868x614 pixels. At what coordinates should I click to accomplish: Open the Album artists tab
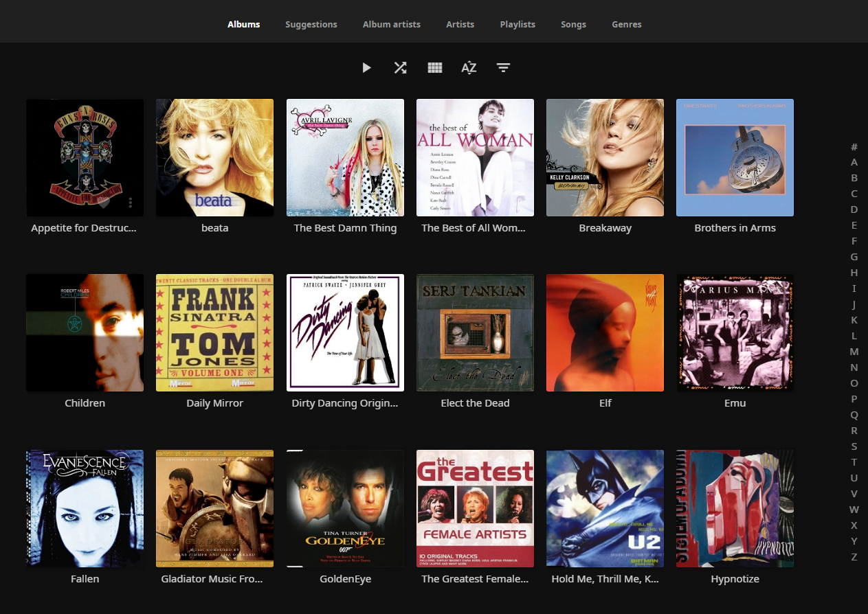(x=392, y=24)
